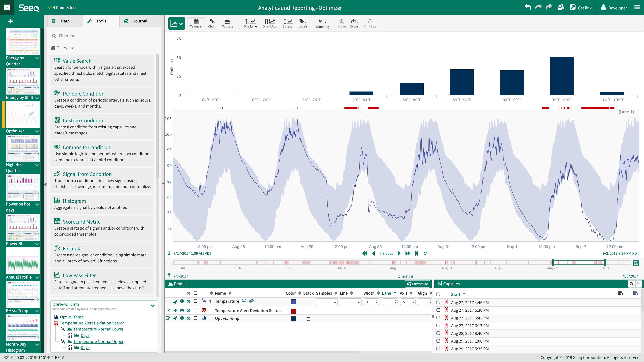
Task: Click the Export icon
Action: point(355,23)
